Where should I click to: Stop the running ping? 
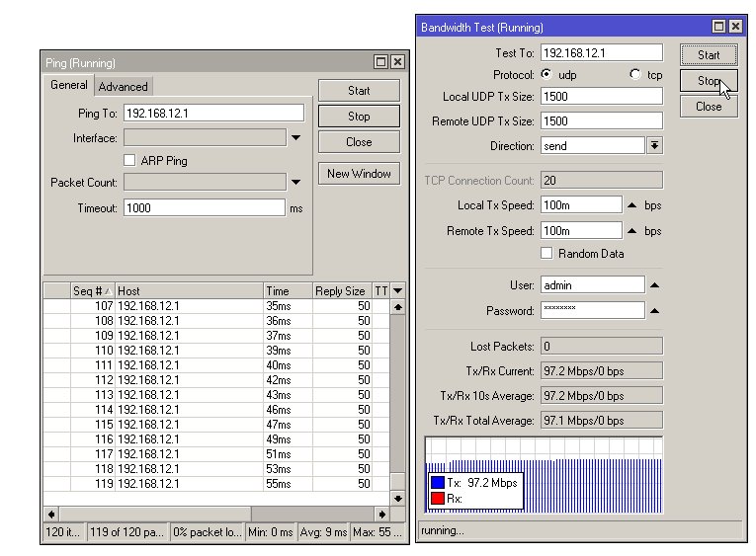pyautogui.click(x=359, y=117)
